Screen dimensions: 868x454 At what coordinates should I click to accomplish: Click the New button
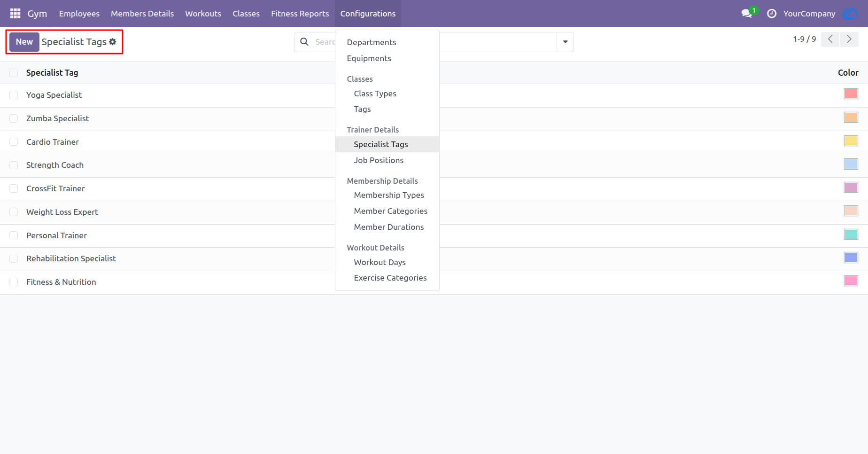pyautogui.click(x=24, y=42)
